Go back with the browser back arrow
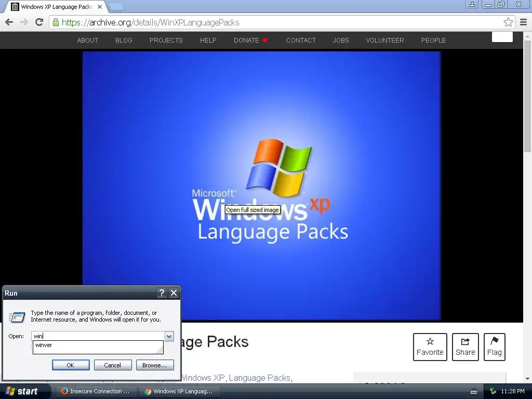Screen dimensions: 532x399 9,22
